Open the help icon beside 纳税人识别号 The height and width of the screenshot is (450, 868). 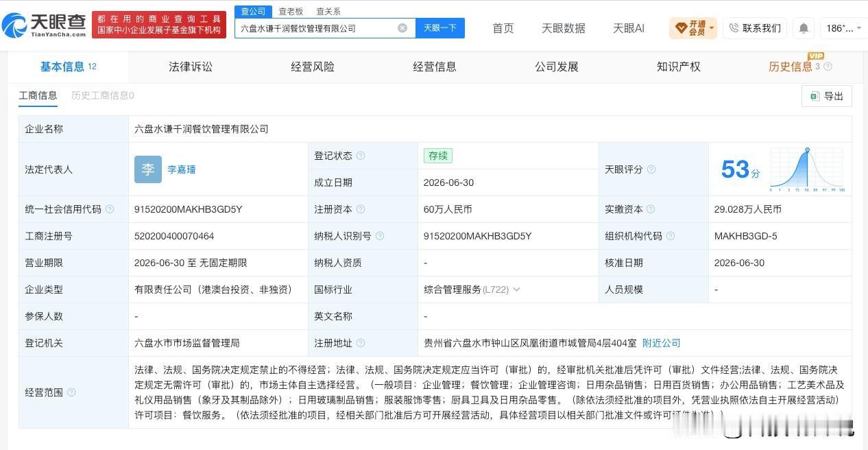click(380, 236)
